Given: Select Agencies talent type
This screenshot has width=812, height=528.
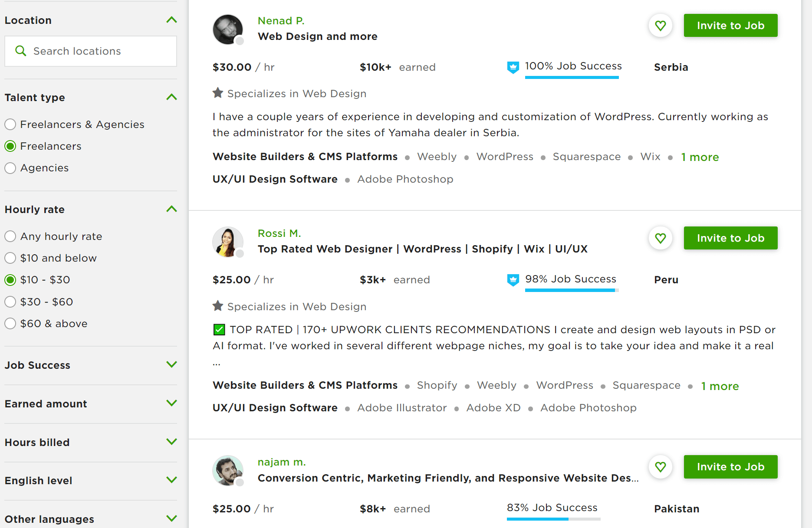Looking at the screenshot, I should pos(10,168).
